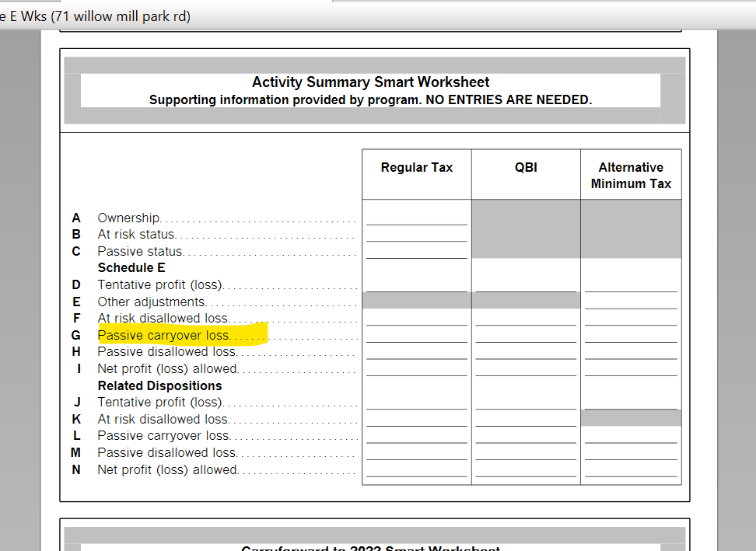Click the 'At risk disallowed loss' label on row K

click(163, 419)
